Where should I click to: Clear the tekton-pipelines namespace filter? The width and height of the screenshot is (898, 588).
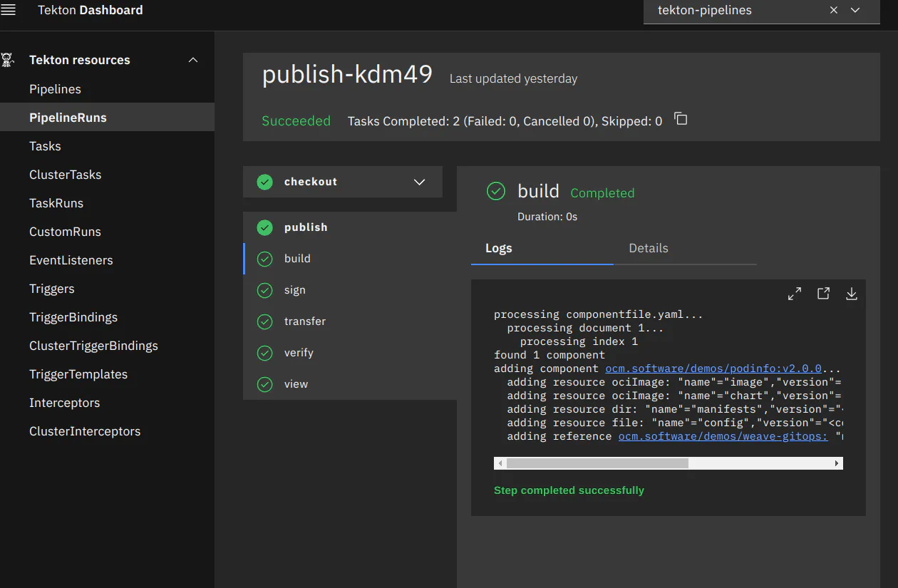tap(833, 11)
